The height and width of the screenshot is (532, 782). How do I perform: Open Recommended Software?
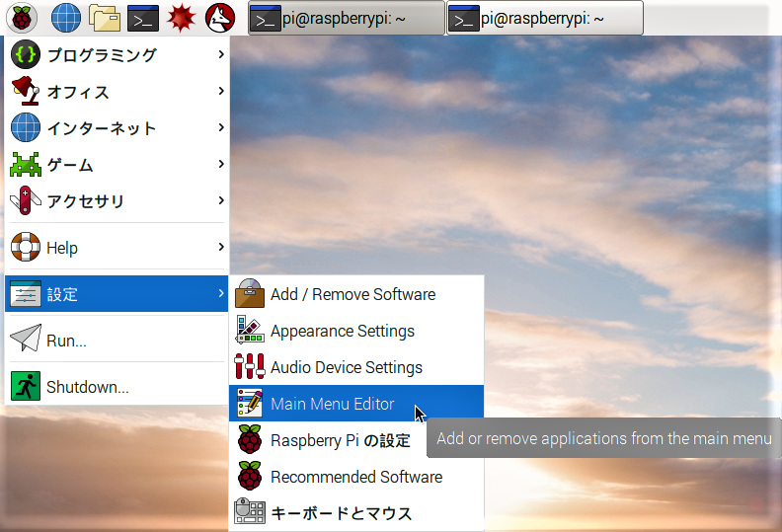tap(356, 476)
